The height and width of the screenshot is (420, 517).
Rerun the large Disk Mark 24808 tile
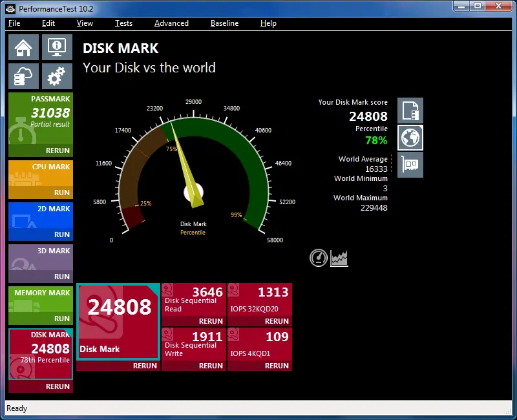click(145, 366)
